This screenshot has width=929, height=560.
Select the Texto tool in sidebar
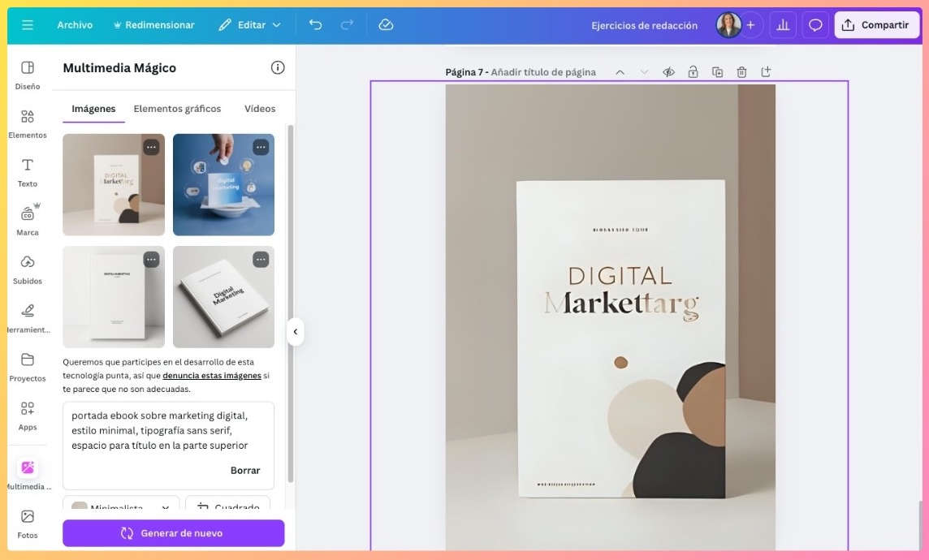pyautogui.click(x=28, y=172)
